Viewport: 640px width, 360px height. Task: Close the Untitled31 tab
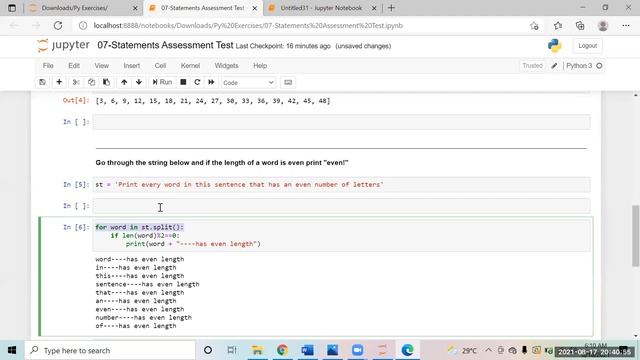(x=373, y=8)
